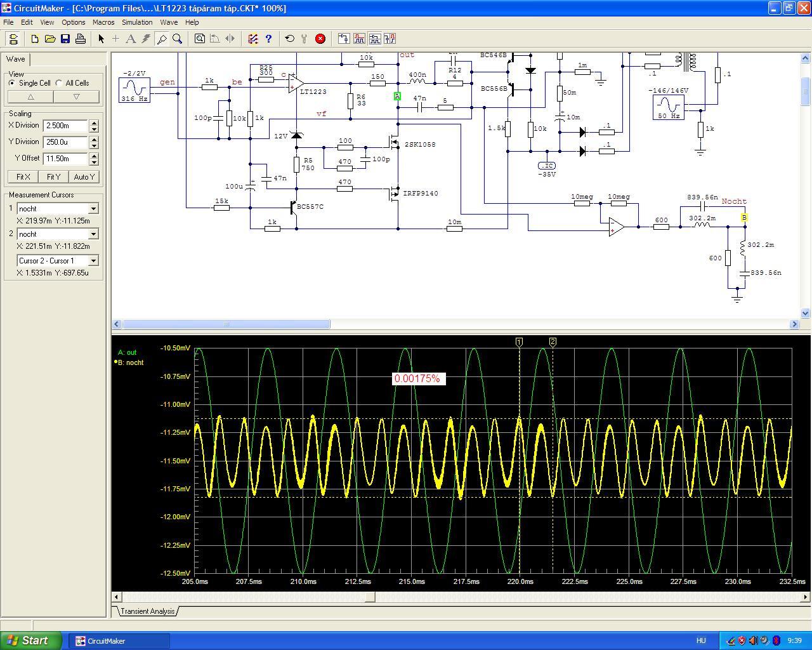The height and width of the screenshot is (650, 812).
Task: Switch to the Transient Analysis tab
Action: (147, 611)
